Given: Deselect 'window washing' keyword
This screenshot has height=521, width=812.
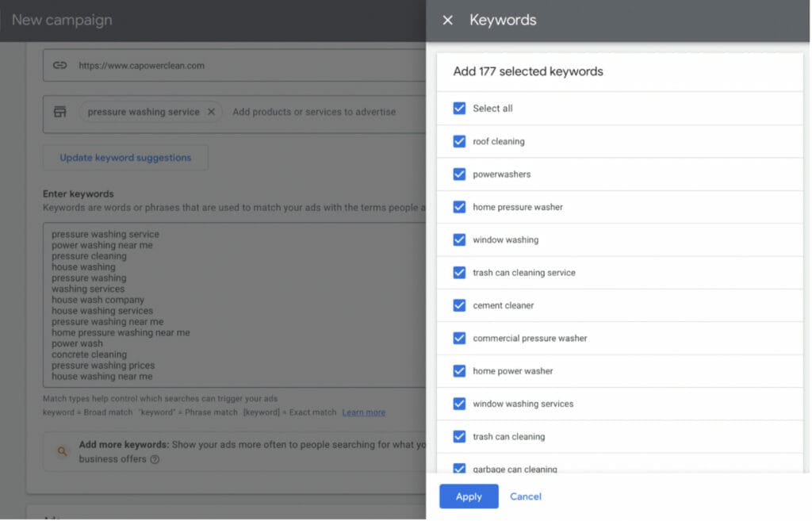Looking at the screenshot, I should coord(458,239).
